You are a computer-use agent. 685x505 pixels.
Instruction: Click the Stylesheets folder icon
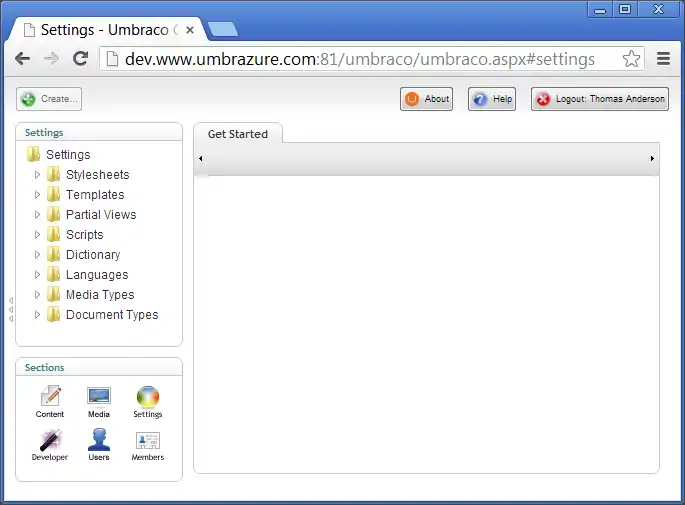pos(53,174)
